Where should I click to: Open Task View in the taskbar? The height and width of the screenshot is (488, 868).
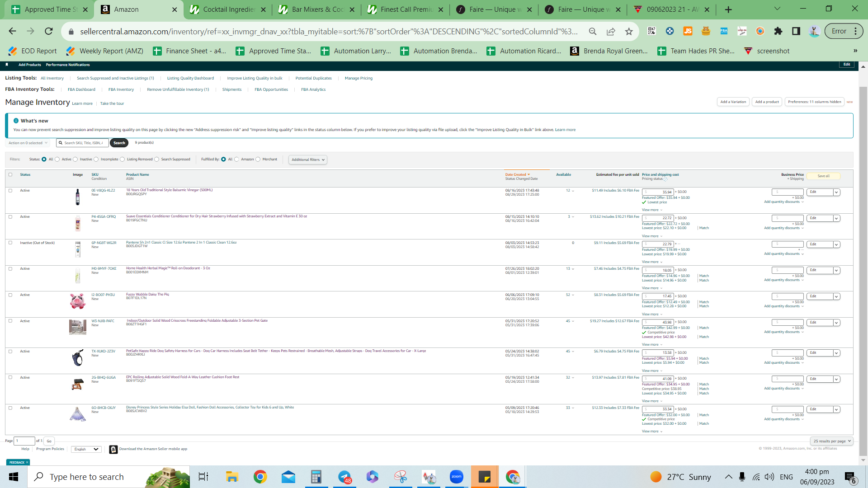pyautogui.click(x=203, y=477)
